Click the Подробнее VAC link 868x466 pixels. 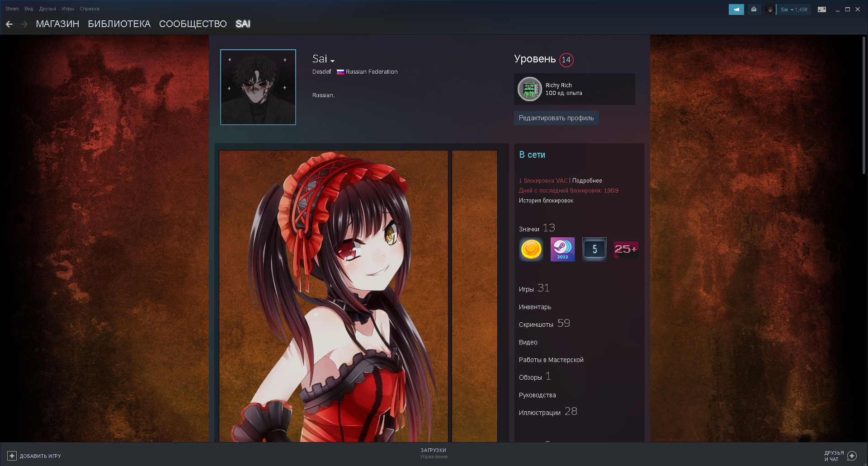click(587, 181)
